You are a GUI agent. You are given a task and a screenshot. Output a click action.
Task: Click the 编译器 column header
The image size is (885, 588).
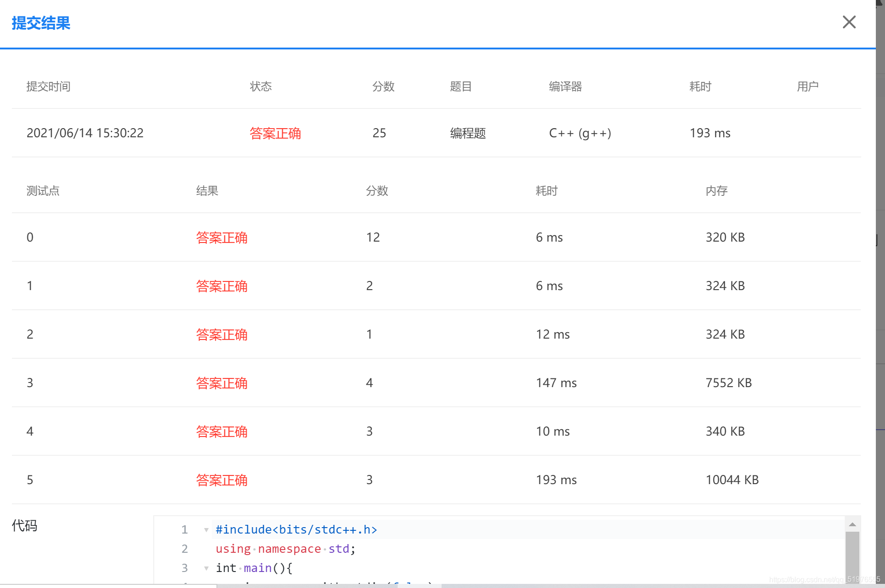(x=566, y=86)
